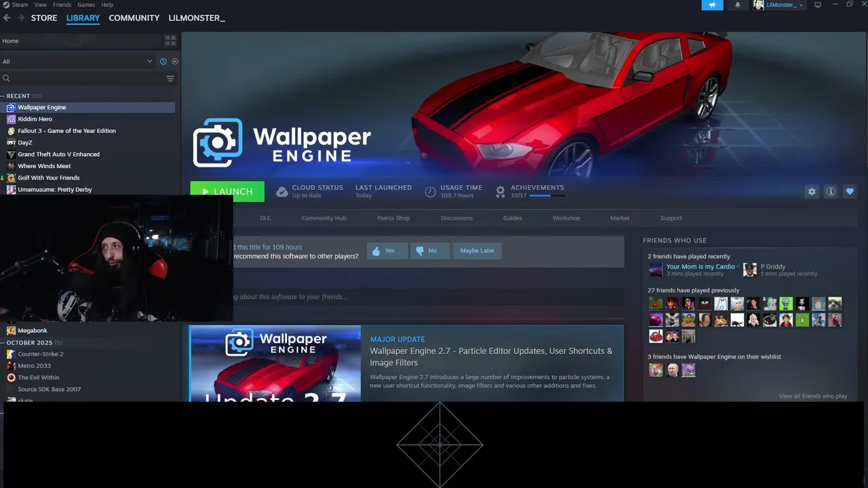Open the Community Hub tab
Viewport: 868px width, 488px height.
pos(323,218)
